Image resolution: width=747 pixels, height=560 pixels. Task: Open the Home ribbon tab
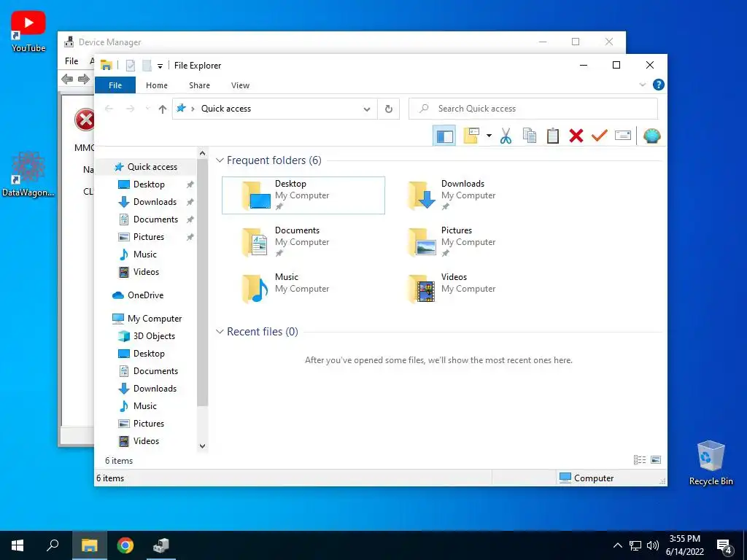point(157,85)
